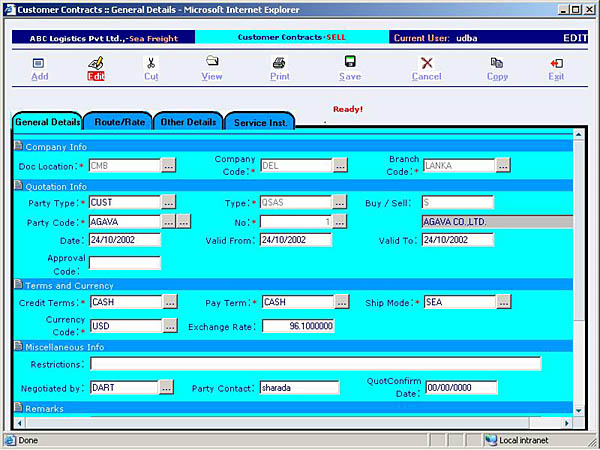Open lookup button for Credit Terms
600x450 pixels.
170,302
